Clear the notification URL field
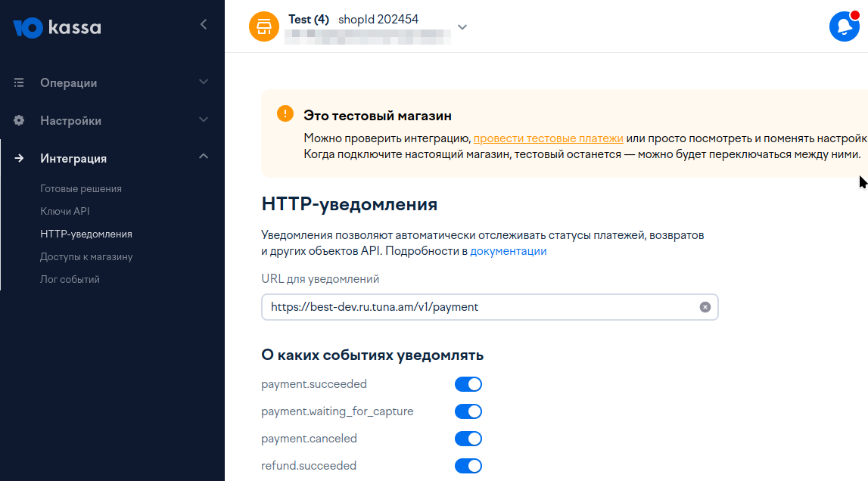 pyautogui.click(x=705, y=307)
